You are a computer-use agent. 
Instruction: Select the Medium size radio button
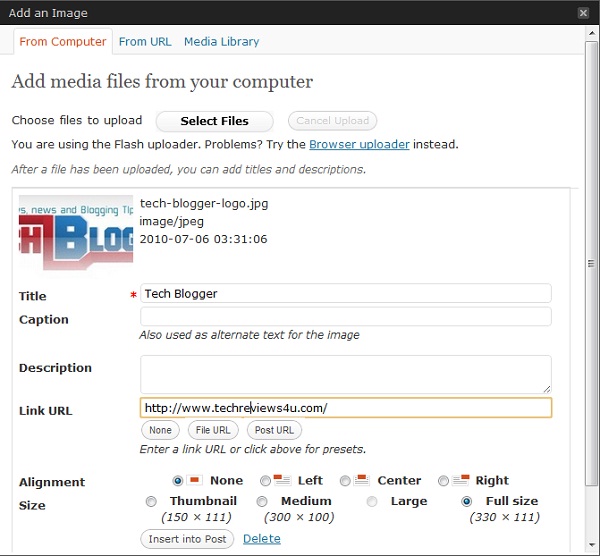pos(262,501)
